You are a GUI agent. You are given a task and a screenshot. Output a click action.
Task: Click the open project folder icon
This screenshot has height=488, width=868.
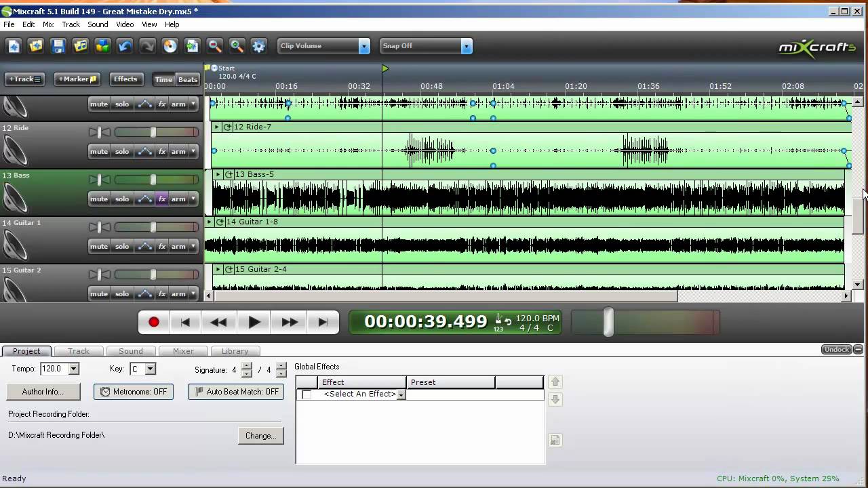coord(36,46)
